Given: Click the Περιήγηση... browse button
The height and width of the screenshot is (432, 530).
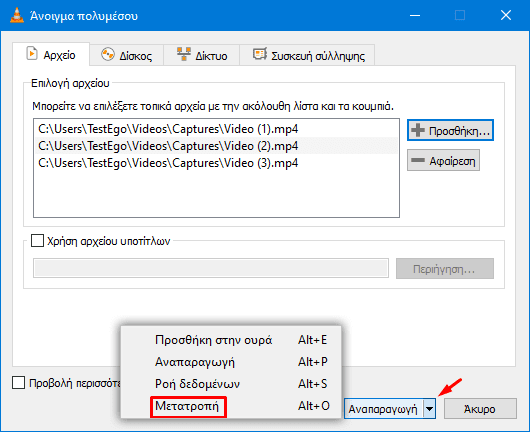Looking at the screenshot, I should [445, 269].
